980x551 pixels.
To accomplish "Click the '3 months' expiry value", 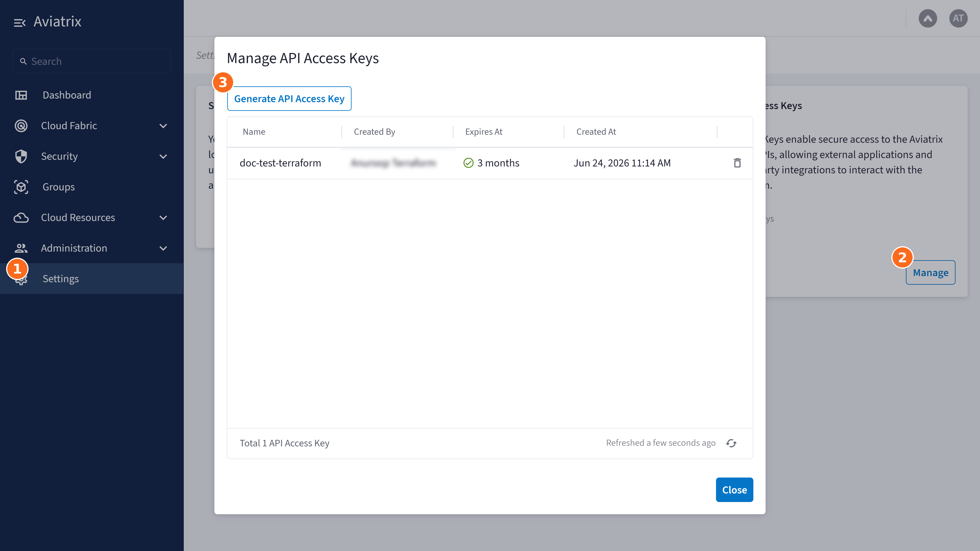I will coord(498,163).
